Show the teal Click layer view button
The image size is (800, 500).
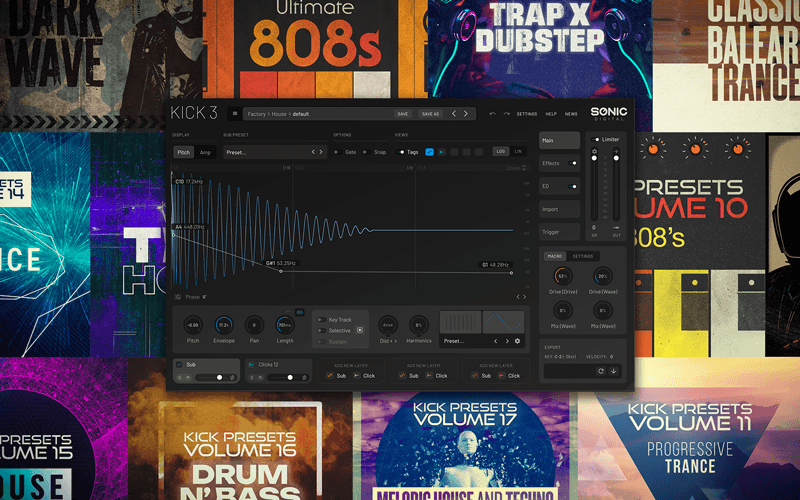[442, 152]
